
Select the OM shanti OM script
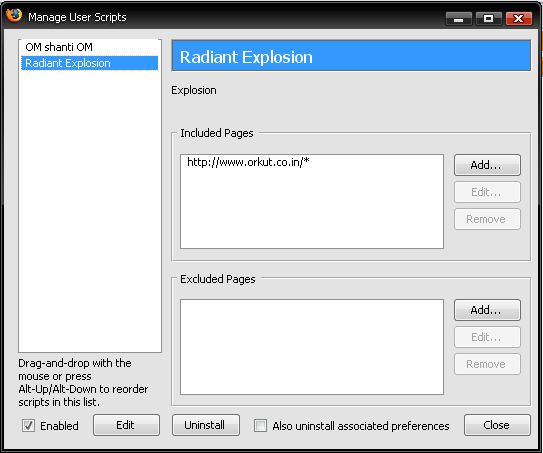pos(59,47)
